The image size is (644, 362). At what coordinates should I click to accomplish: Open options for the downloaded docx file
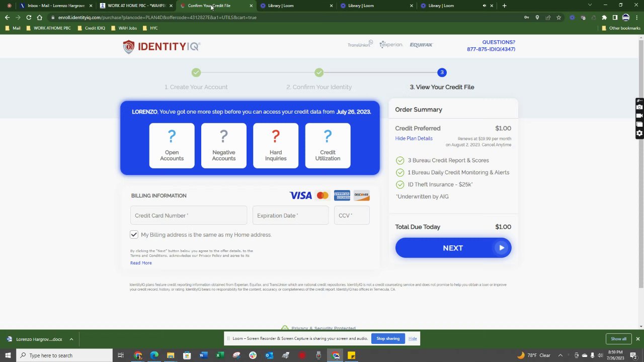pos(71,339)
